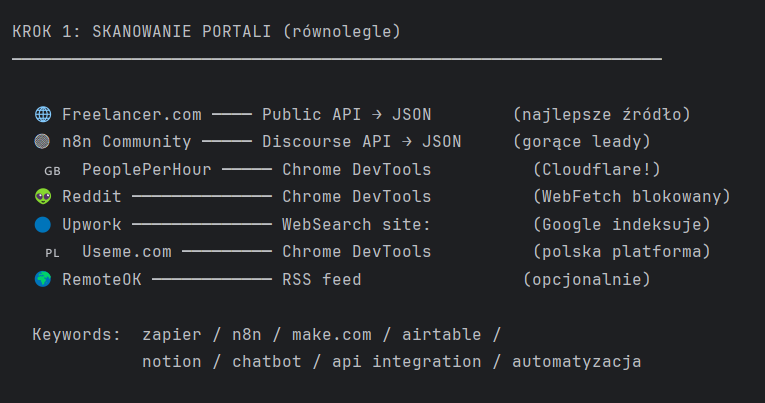Click the green alien icon beside Reddit

(x=42, y=197)
